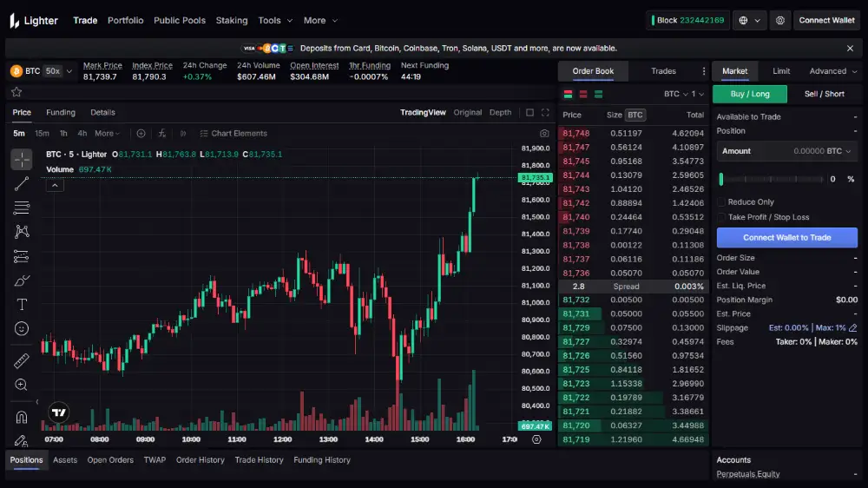Take a chart snapshot with camera icon
868x488 pixels.
544,134
